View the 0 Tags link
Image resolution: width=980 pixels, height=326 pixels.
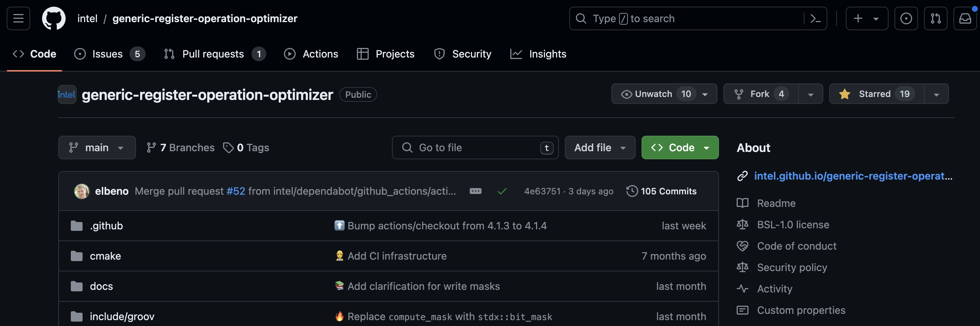(x=246, y=148)
